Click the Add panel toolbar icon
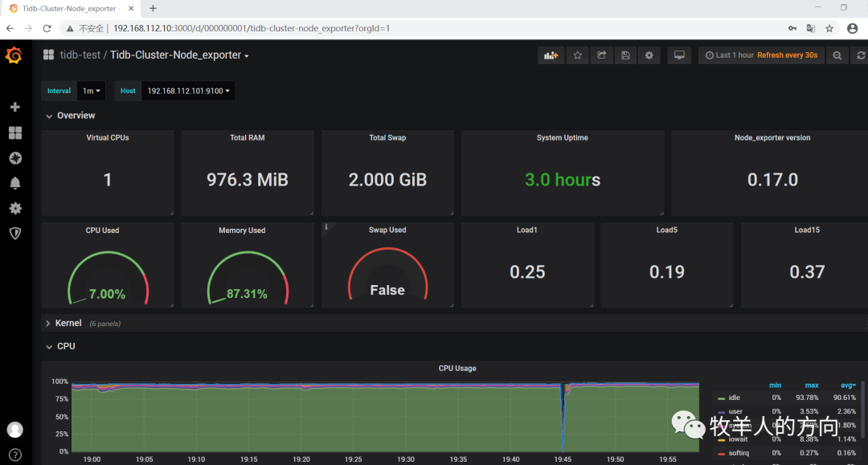 pos(551,55)
